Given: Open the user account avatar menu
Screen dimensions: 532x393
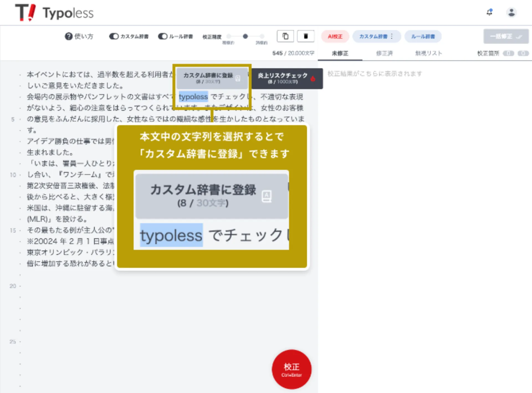Looking at the screenshot, I should click(511, 12).
